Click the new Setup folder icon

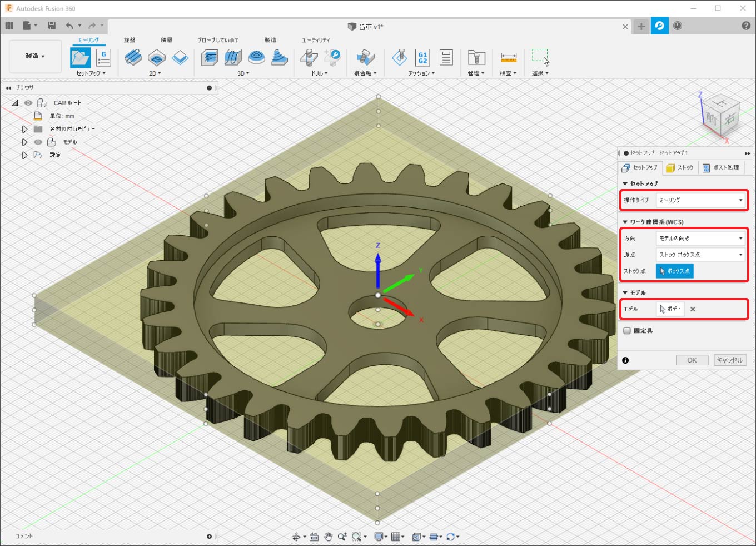80,58
